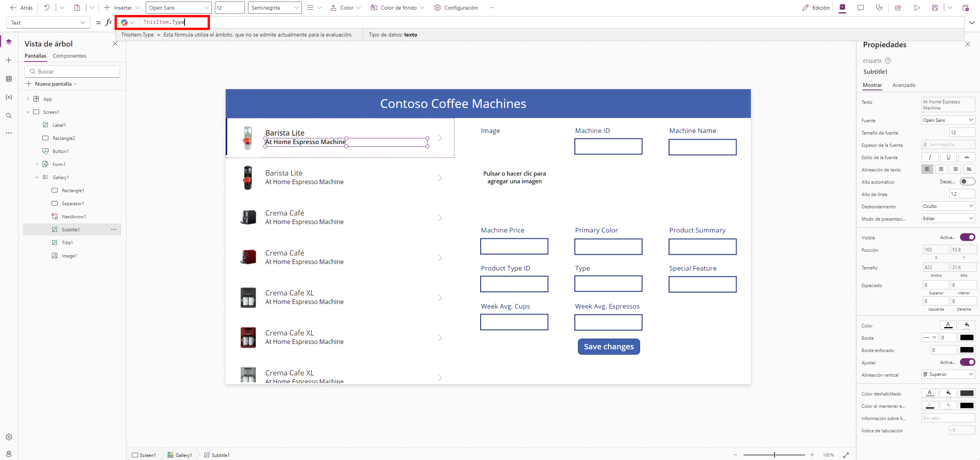Viewport: 980px width, 460px height.
Task: Click the Publish icon in the toolbar
Action: pos(965,8)
